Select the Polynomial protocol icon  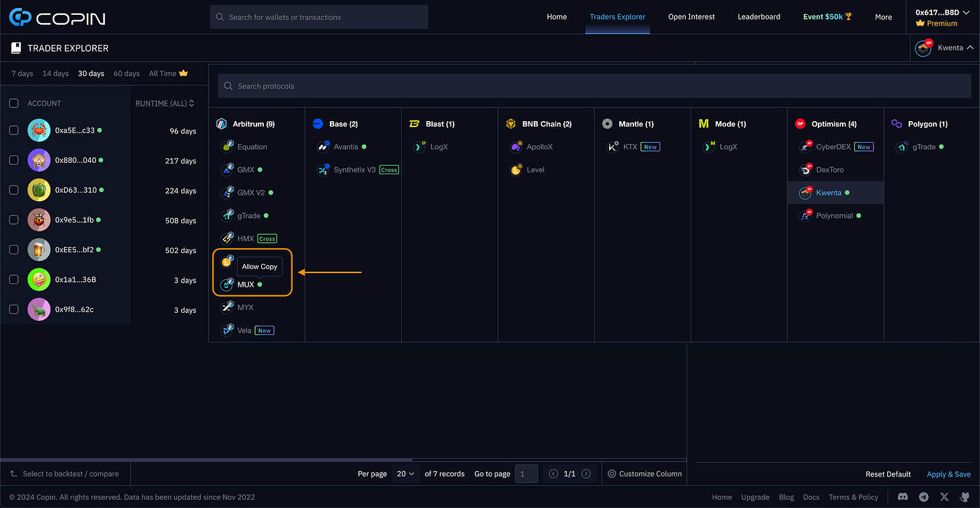(x=805, y=215)
